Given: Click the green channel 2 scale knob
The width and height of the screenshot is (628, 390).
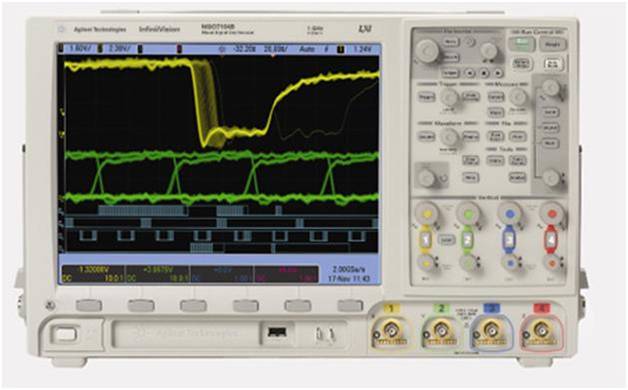Looking at the screenshot, I should click(x=469, y=213).
